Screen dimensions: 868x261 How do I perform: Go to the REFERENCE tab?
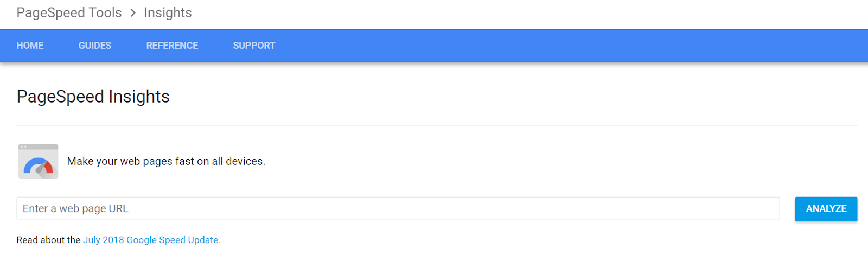pos(172,46)
